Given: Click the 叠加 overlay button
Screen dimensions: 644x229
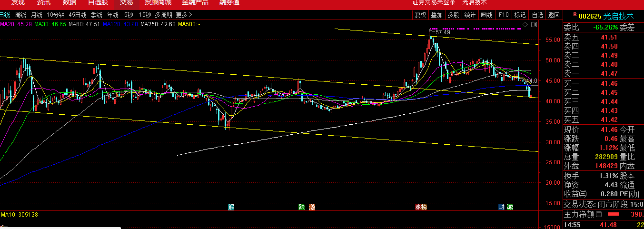Looking at the screenshot, I should pyautogui.click(x=437, y=15).
